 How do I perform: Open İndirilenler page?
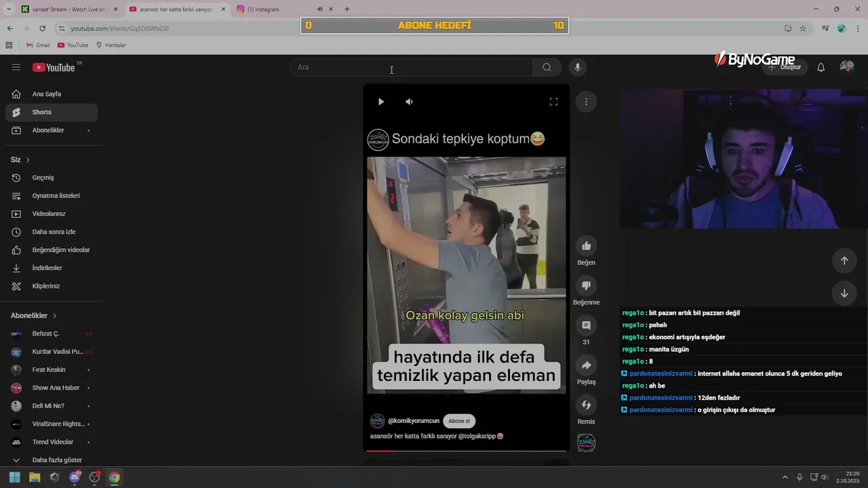pyautogui.click(x=52, y=268)
